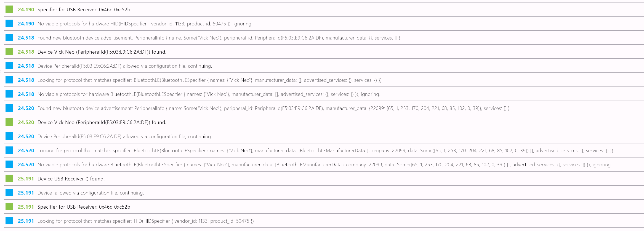Click blue icon for 24.518 allowed via configuration entry
644x231 pixels.
9,66
